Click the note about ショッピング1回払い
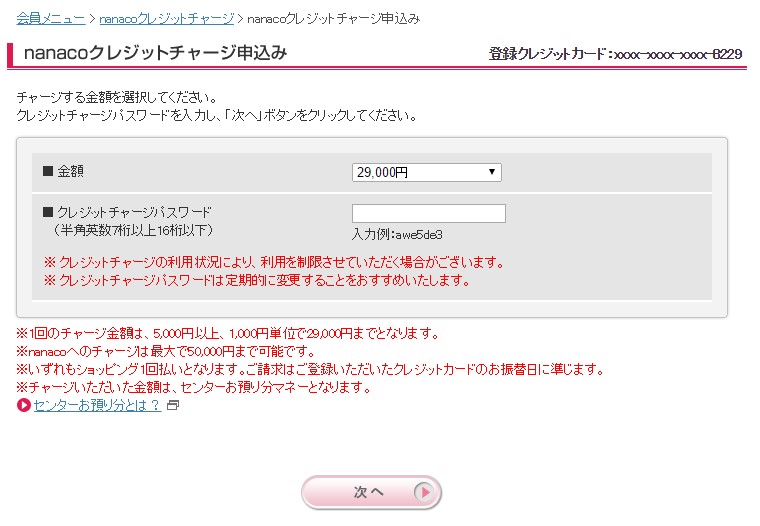 coord(310,369)
